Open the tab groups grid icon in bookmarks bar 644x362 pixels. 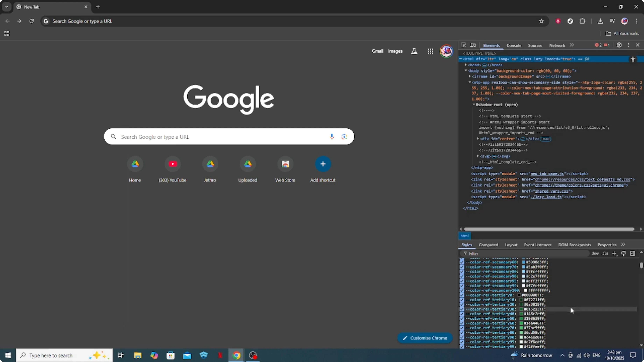click(7, 34)
